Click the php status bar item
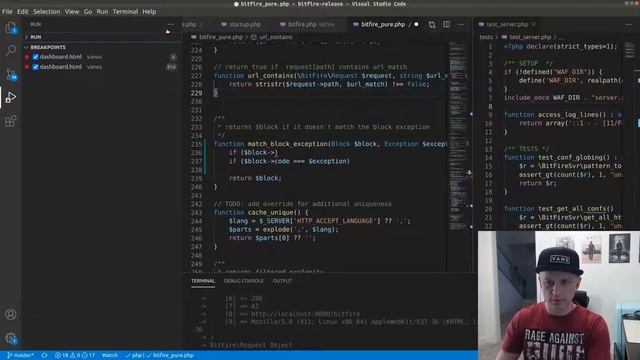Image resolution: width=640 pixels, height=360 pixels. [134, 356]
